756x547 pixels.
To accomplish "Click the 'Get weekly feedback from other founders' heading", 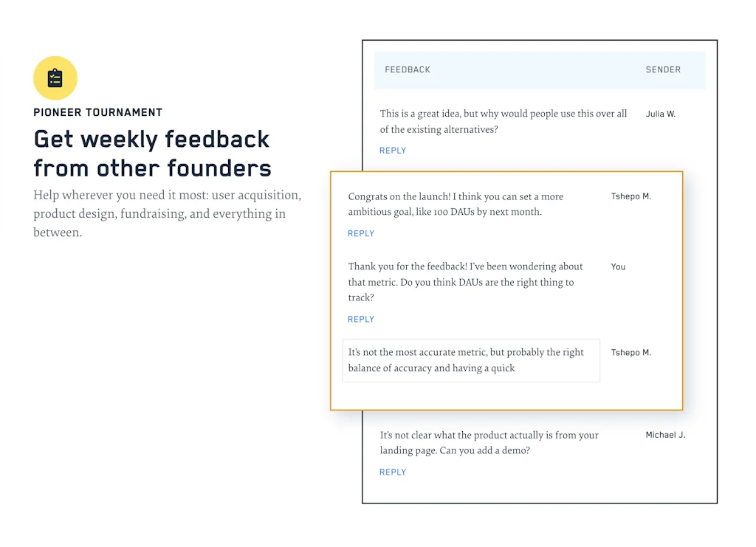I will click(x=152, y=154).
